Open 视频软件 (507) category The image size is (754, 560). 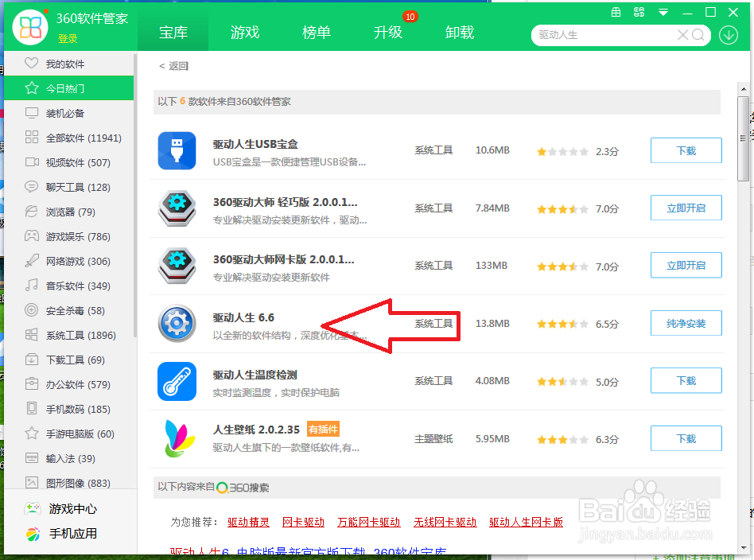[x=68, y=162]
